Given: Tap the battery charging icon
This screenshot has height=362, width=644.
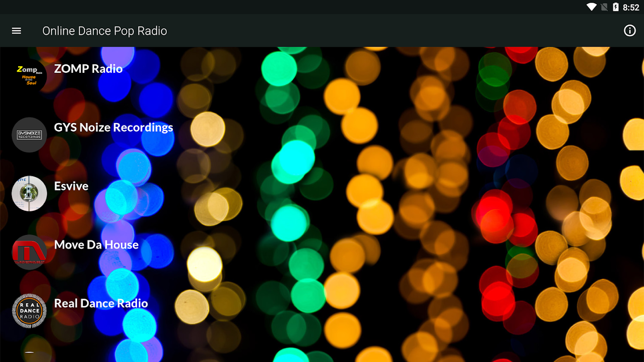Looking at the screenshot, I should (615, 7).
